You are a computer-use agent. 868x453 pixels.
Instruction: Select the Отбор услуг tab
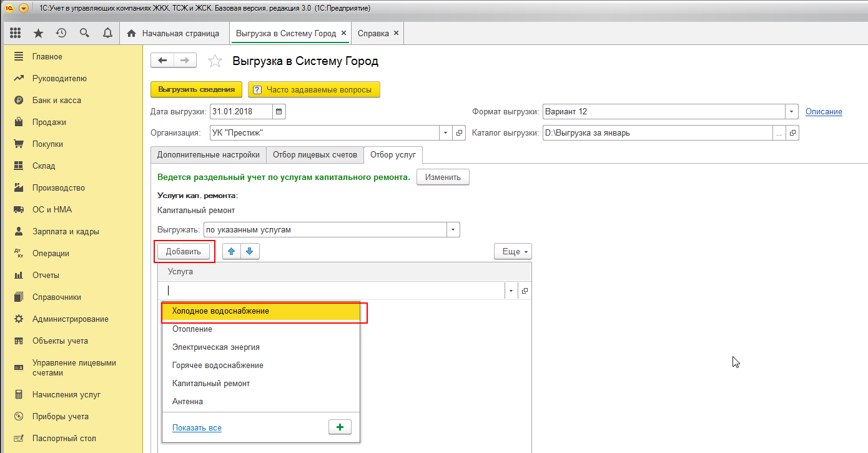pyautogui.click(x=393, y=154)
